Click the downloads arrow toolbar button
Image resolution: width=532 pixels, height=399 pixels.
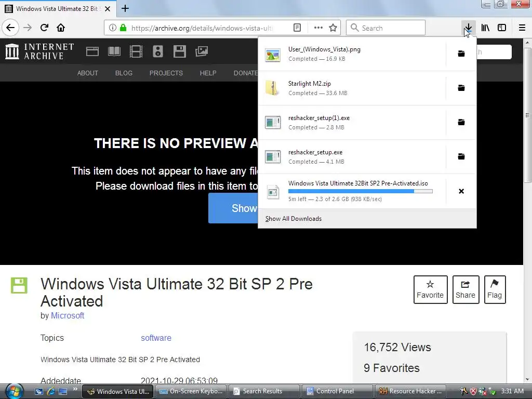tap(468, 28)
